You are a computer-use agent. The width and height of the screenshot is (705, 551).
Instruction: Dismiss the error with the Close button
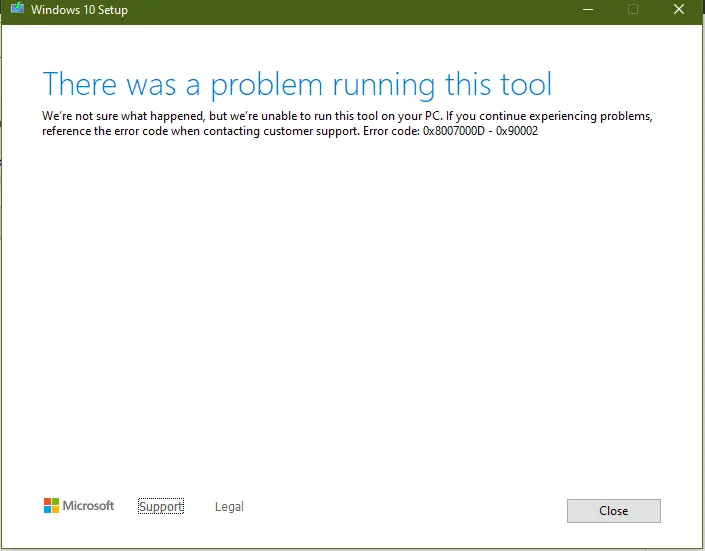pos(614,511)
